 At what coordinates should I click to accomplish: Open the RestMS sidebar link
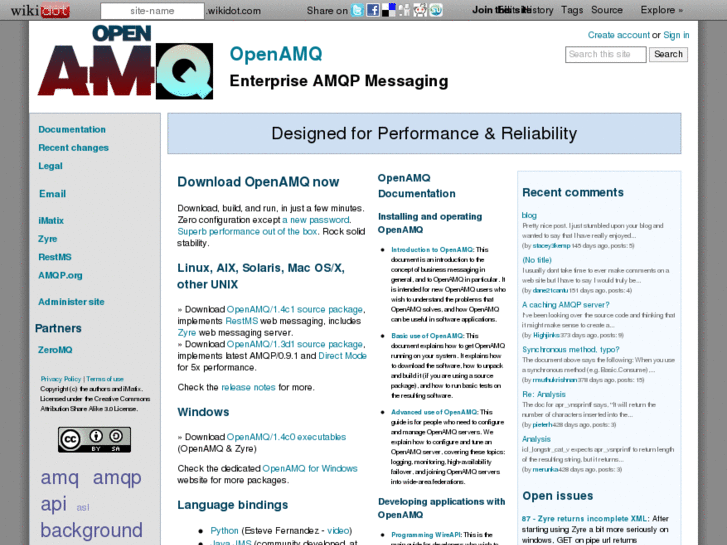(55, 257)
